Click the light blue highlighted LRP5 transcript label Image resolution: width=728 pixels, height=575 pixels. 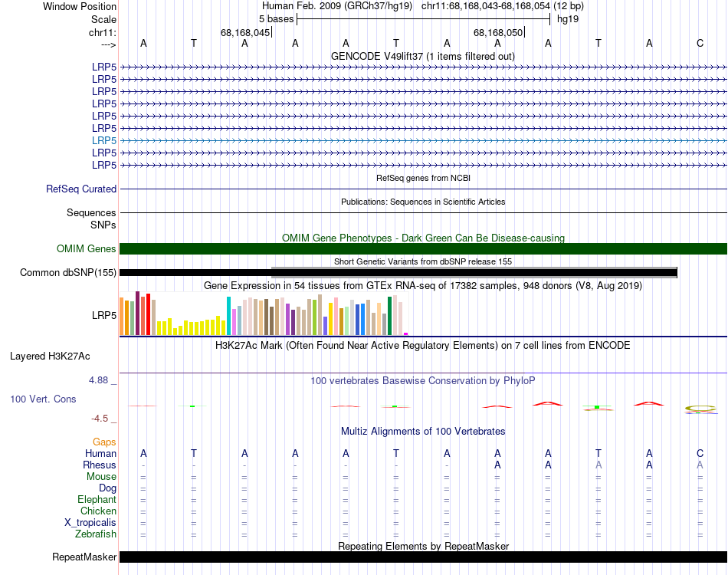[x=104, y=140]
